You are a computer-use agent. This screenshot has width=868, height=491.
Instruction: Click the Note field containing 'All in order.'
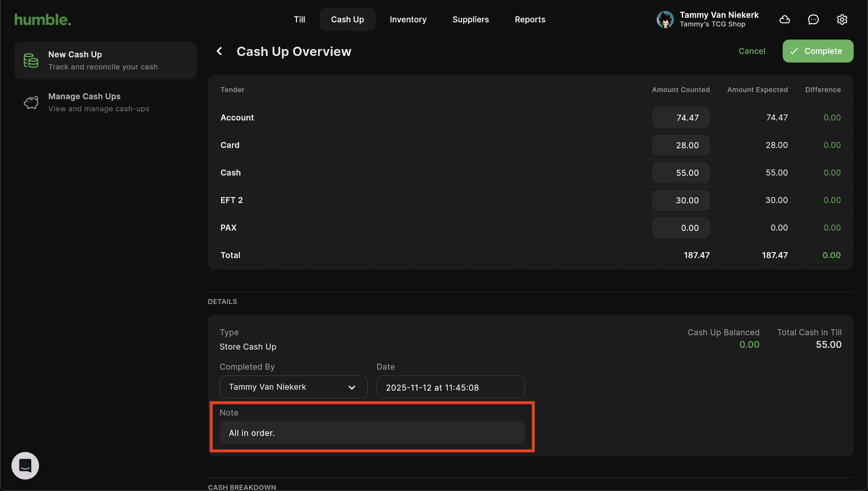(372, 433)
